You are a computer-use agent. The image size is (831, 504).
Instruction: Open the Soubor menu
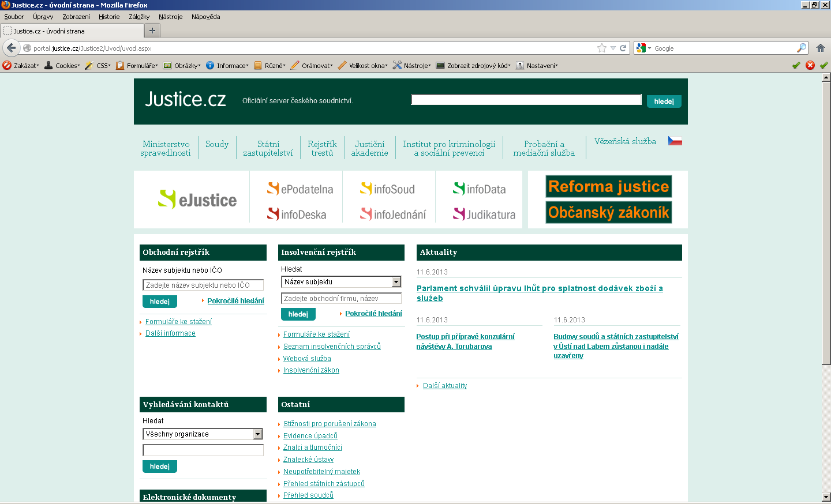[14, 17]
